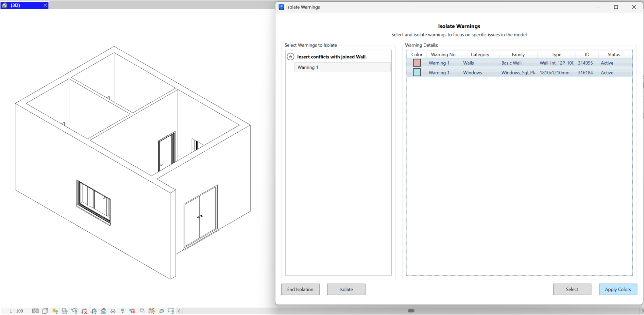Open the Rendering dialog teapot icon
This screenshot has width=644, height=315.
click(x=74, y=311)
